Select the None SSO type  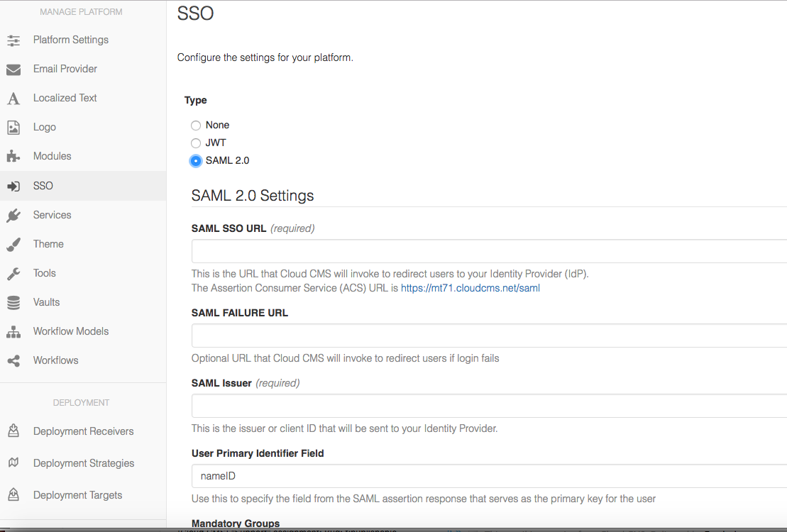coord(195,125)
